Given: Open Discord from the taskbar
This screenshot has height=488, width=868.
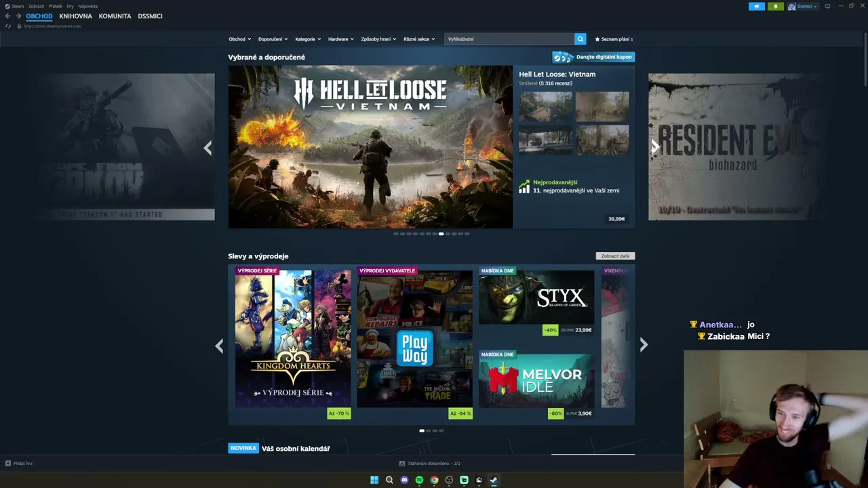Looking at the screenshot, I should [x=404, y=480].
